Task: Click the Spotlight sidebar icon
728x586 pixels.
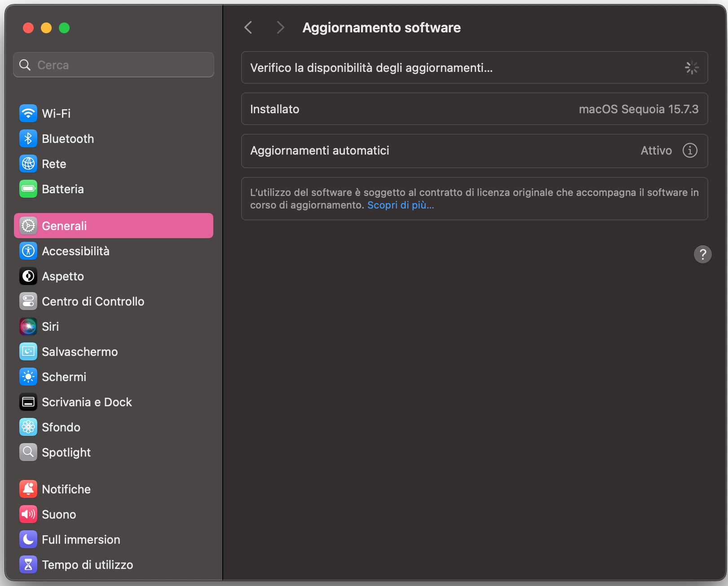Action: click(28, 452)
